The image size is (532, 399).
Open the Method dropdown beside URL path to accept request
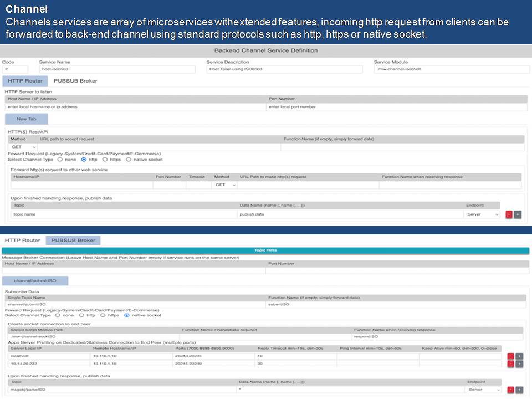(x=23, y=147)
